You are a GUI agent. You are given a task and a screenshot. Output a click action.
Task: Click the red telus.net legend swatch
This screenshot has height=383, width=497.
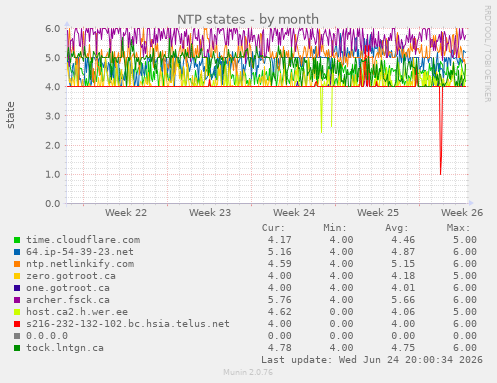(x=17, y=324)
